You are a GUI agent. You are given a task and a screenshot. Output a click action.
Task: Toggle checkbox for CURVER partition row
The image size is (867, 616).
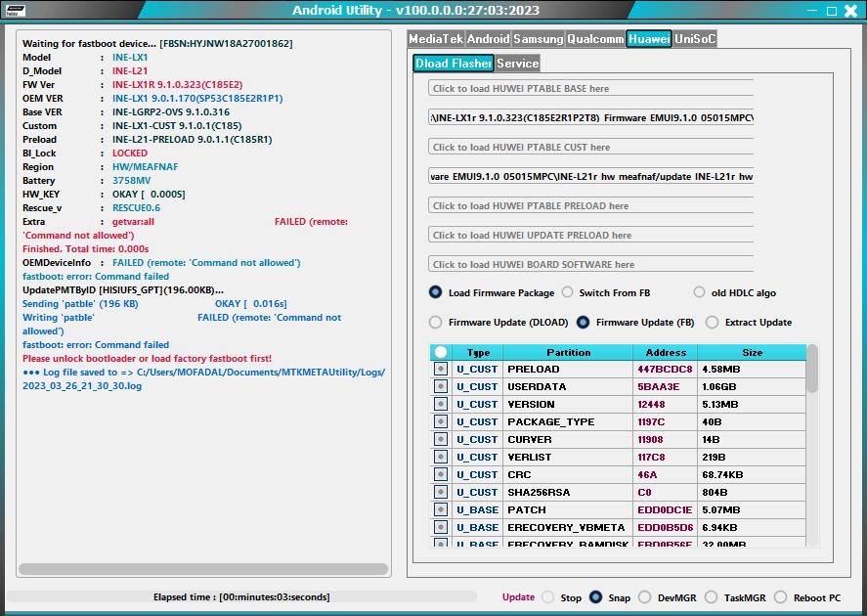(x=441, y=440)
